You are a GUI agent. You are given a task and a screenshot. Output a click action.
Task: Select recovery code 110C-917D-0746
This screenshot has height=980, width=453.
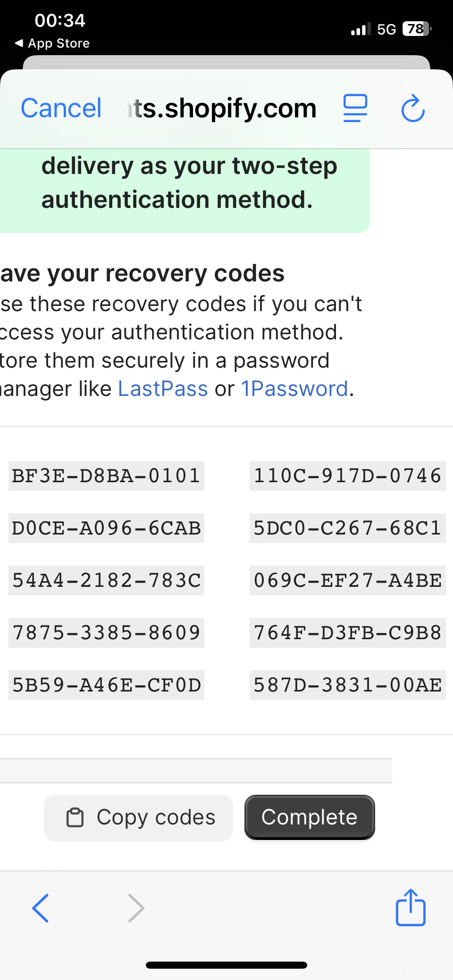pyautogui.click(x=347, y=476)
